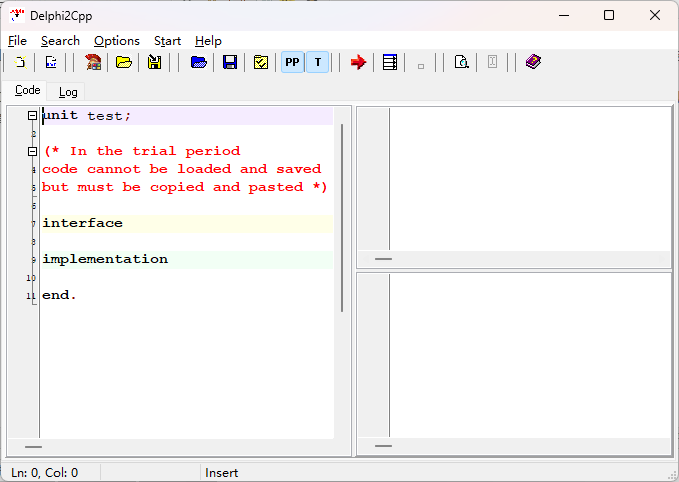
Task: Click the 'Insert' status bar entry
Action: click(x=222, y=472)
